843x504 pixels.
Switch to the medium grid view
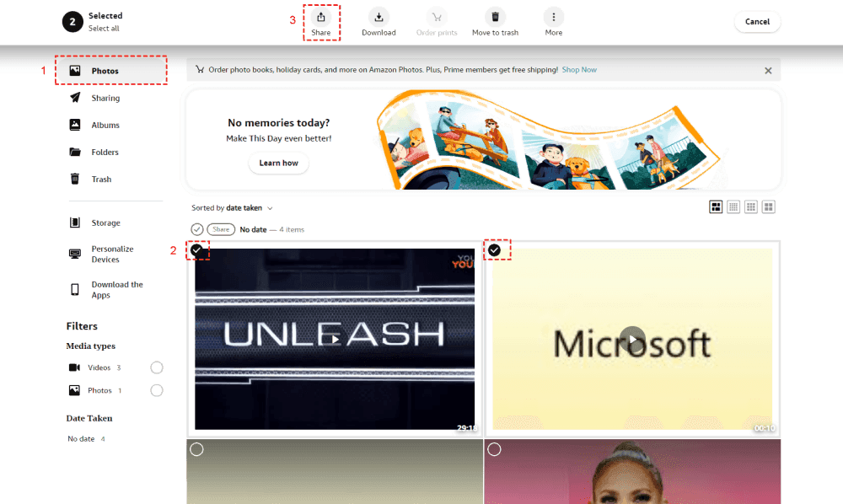pyautogui.click(x=751, y=206)
